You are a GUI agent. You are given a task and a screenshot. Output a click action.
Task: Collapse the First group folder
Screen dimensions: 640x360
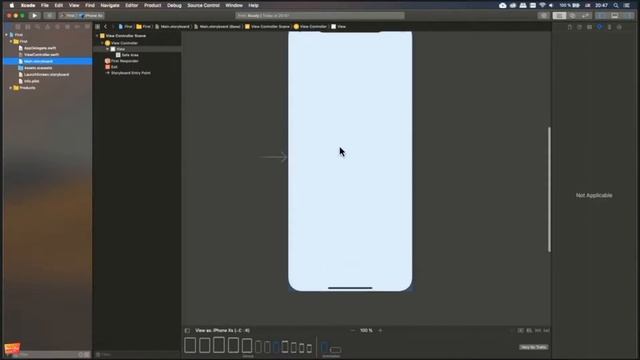coord(11,41)
